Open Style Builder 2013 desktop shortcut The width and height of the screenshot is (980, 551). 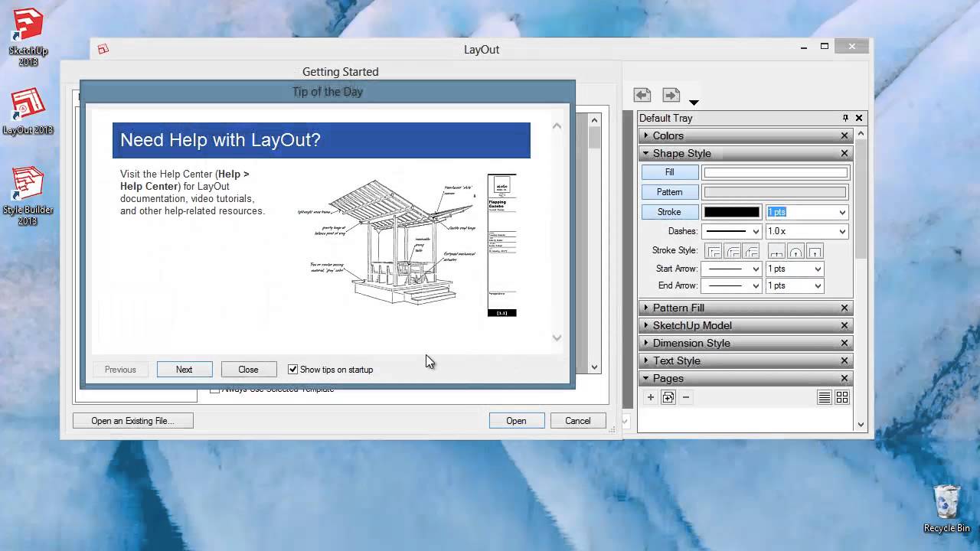coord(28,196)
